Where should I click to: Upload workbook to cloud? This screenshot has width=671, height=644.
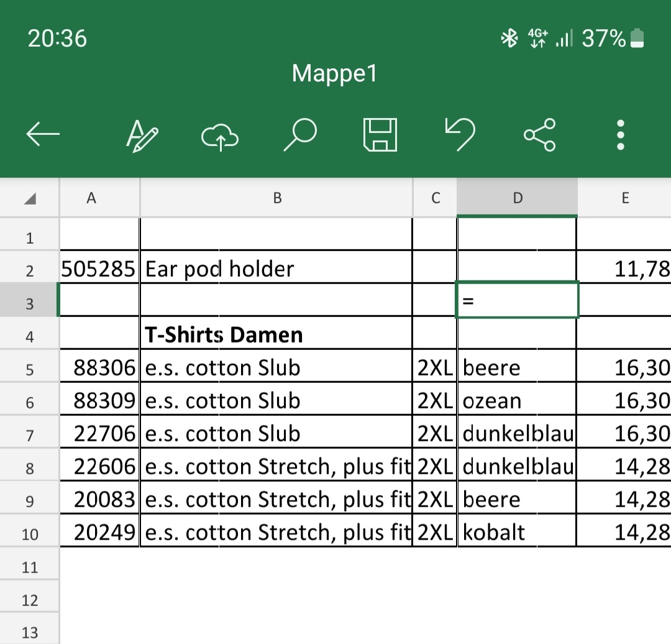pyautogui.click(x=219, y=135)
